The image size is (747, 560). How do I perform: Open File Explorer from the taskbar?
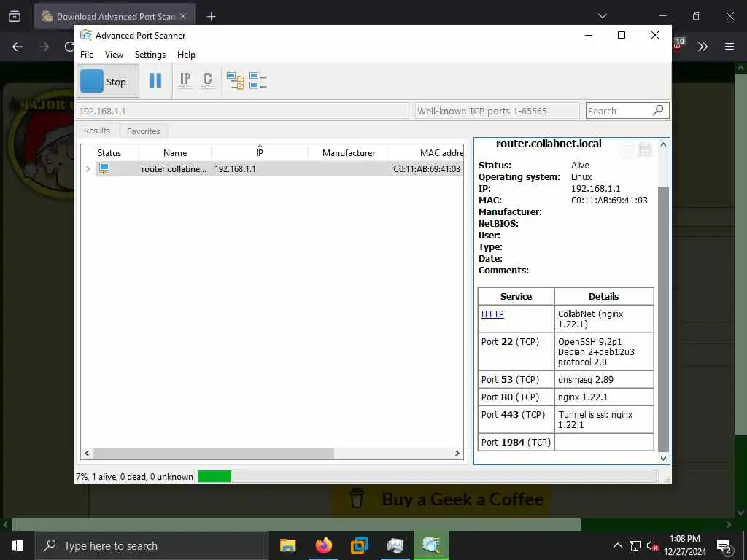(287, 545)
